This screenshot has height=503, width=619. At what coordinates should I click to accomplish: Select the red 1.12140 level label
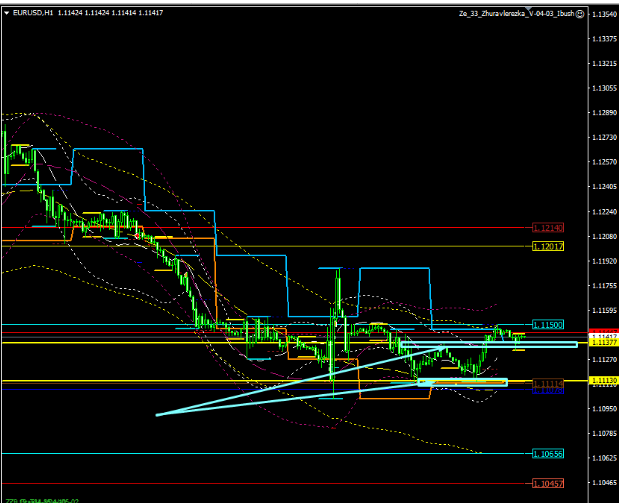coord(548,228)
